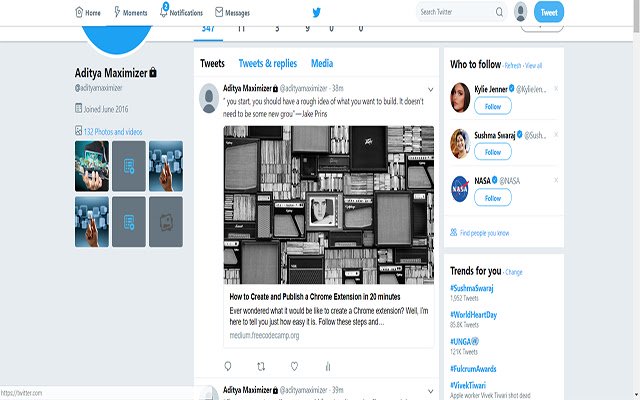The image size is (640, 400).
Task: Dismiss the Sushma Swaraj suggestion
Action: click(556, 134)
